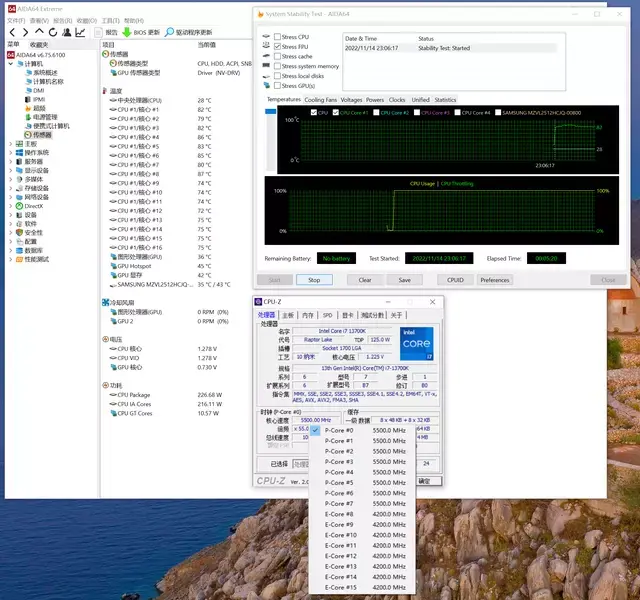The width and height of the screenshot is (640, 600).
Task: Click the green BIOS 更新 download arrow
Action: tap(127, 32)
